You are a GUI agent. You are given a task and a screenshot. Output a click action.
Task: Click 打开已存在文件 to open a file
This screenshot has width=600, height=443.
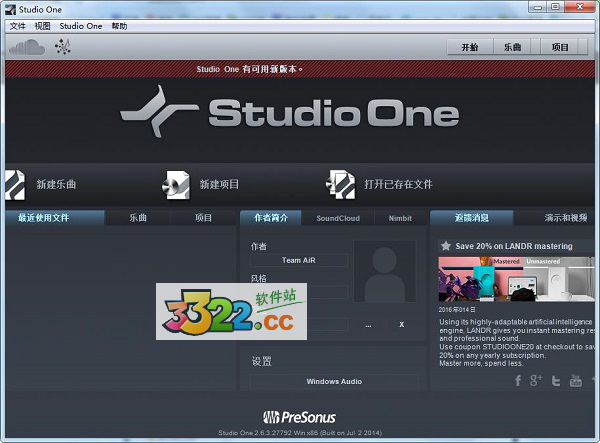point(398,184)
